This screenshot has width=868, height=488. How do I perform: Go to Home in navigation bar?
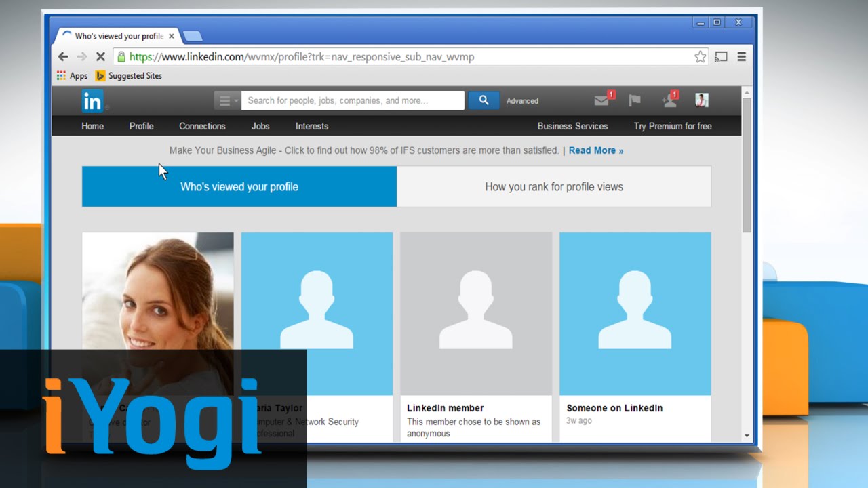point(93,126)
